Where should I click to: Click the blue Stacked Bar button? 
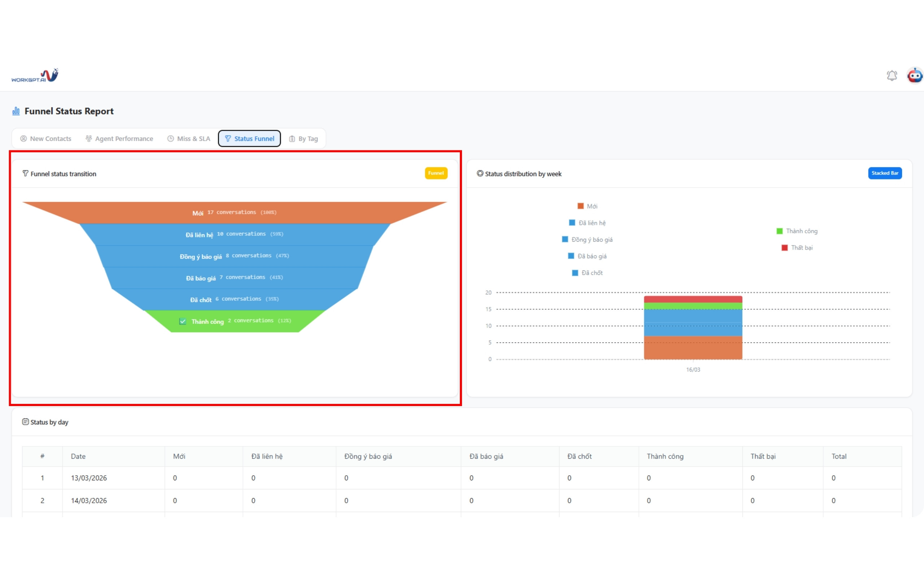coord(885,173)
